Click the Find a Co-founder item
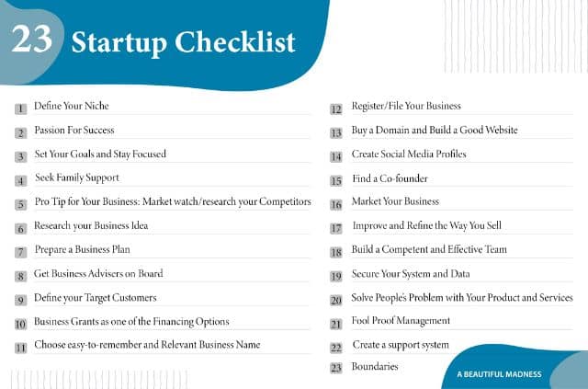This screenshot has height=389, width=588. tap(390, 178)
